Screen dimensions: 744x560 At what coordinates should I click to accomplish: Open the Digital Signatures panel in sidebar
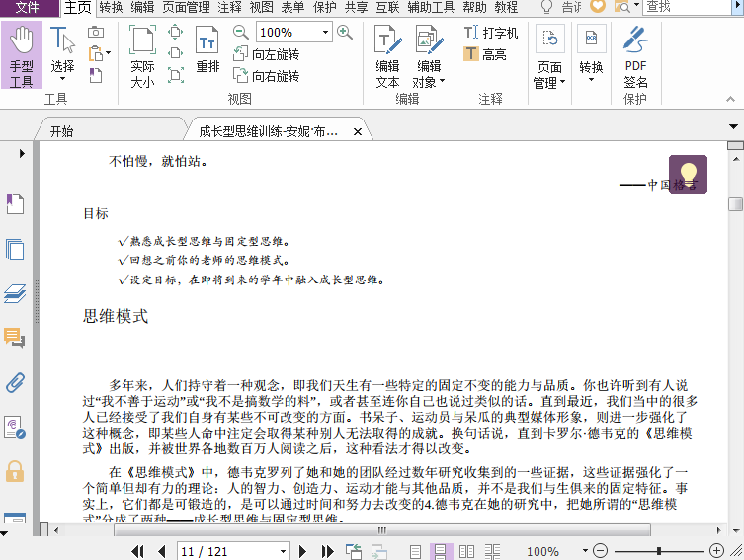[x=15, y=427]
